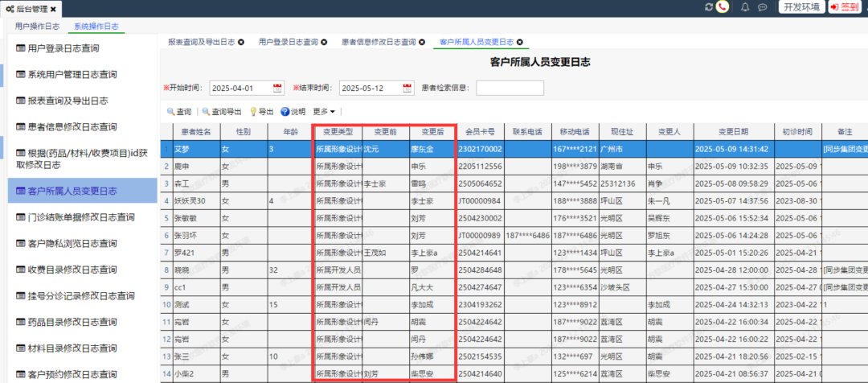Screen dimensions: 868x383
Task: Click the 患者姓名 column header
Action: (x=196, y=132)
